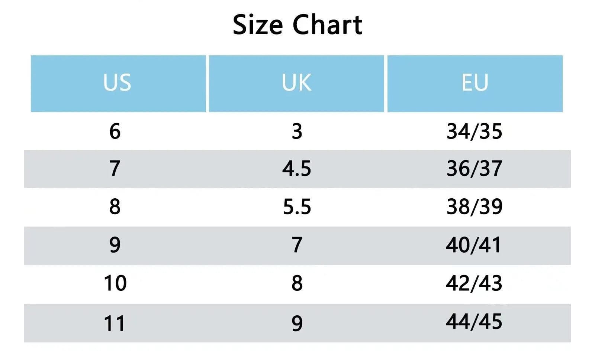The image size is (595, 364).
Task: Click EU size 40/41 cell
Action: (474, 245)
